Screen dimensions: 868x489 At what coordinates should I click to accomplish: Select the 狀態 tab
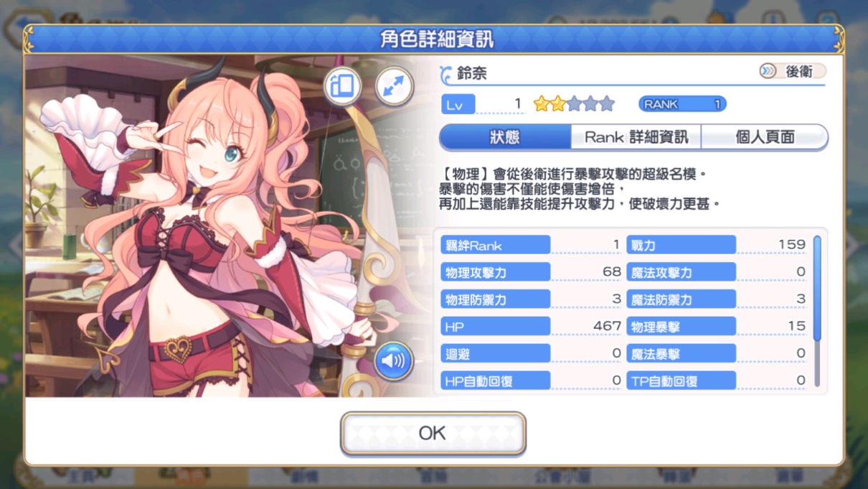click(505, 136)
